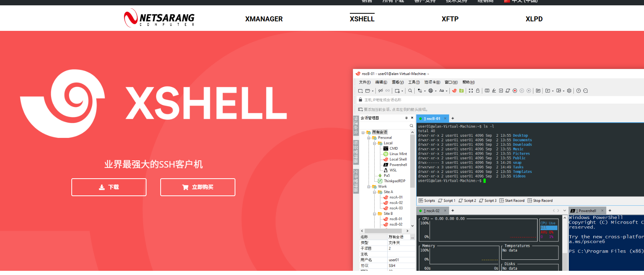
Task: Select the Linux Mint session
Action: pos(395,154)
